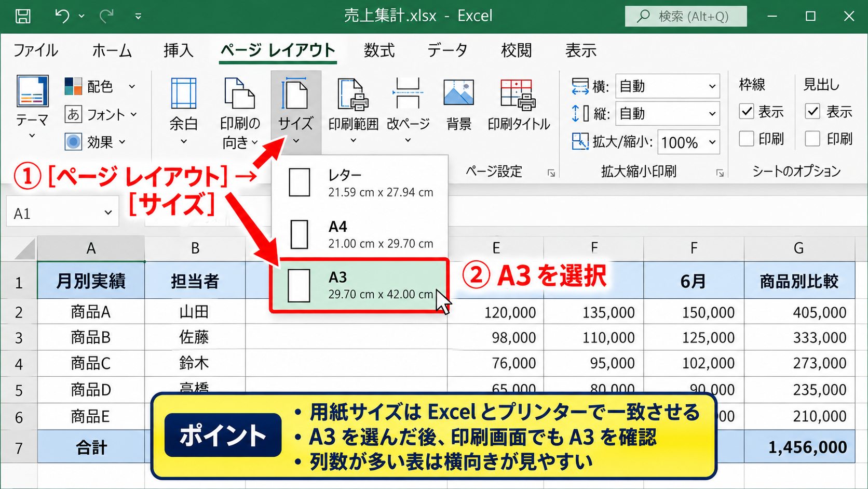Click the 合計 cell

(x=91, y=447)
